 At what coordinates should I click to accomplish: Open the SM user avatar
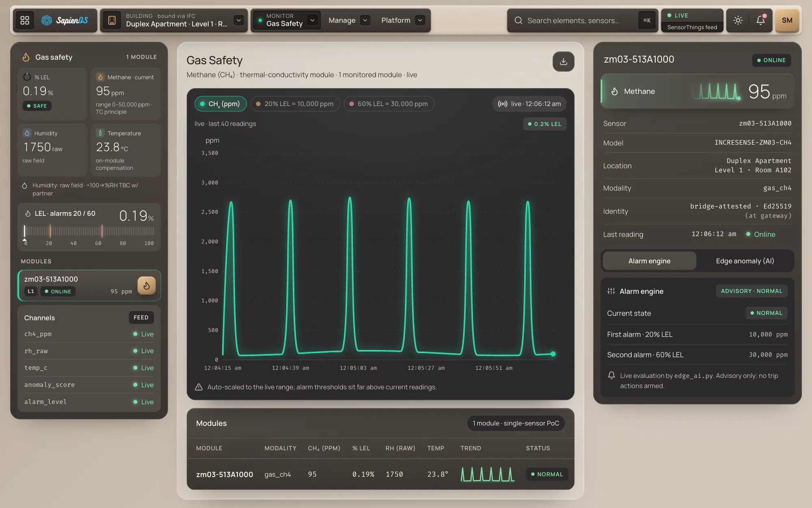(787, 20)
